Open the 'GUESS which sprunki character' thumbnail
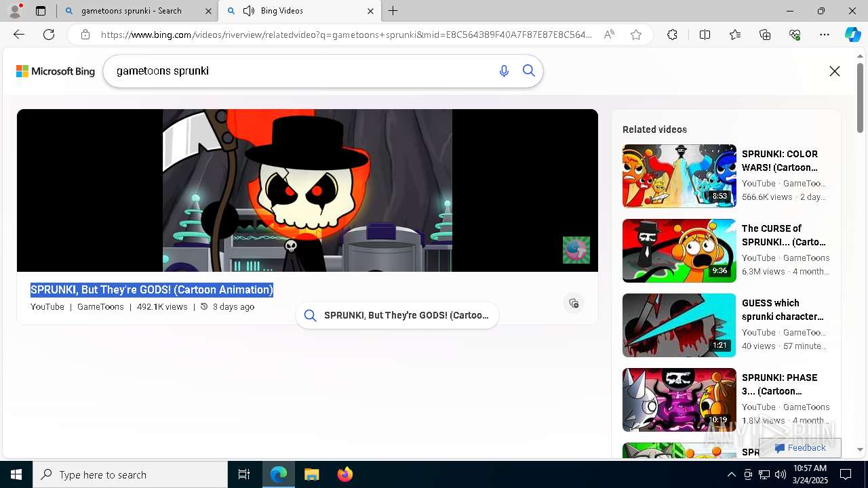 pyautogui.click(x=679, y=325)
